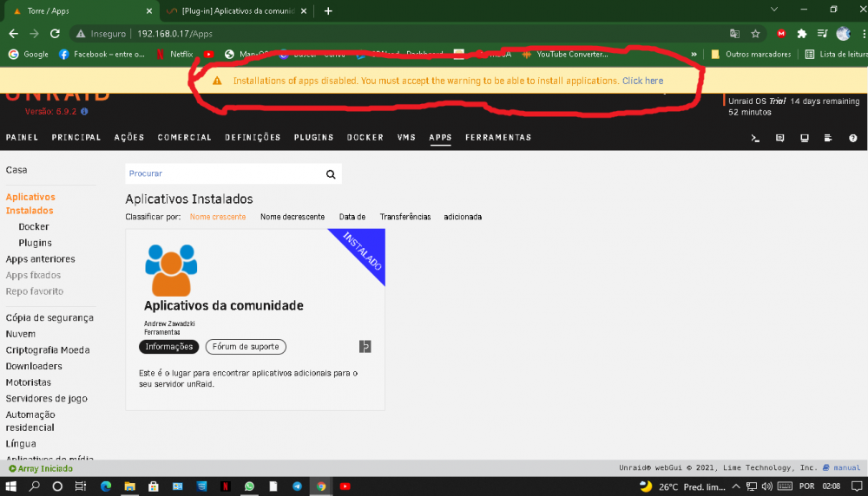868x496 pixels.
Task: Go to the PAINEL menu
Action: [23, 138]
